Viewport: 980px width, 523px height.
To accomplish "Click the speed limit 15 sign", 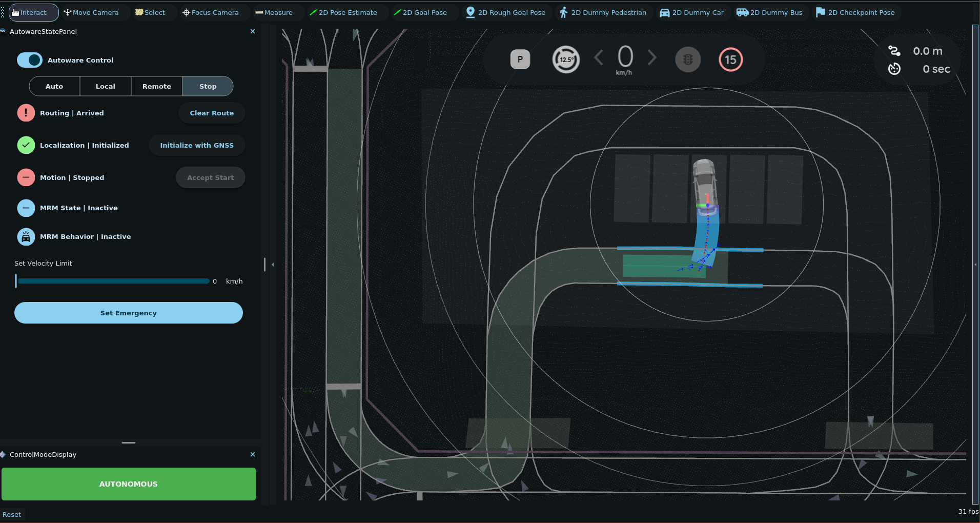I will [730, 59].
